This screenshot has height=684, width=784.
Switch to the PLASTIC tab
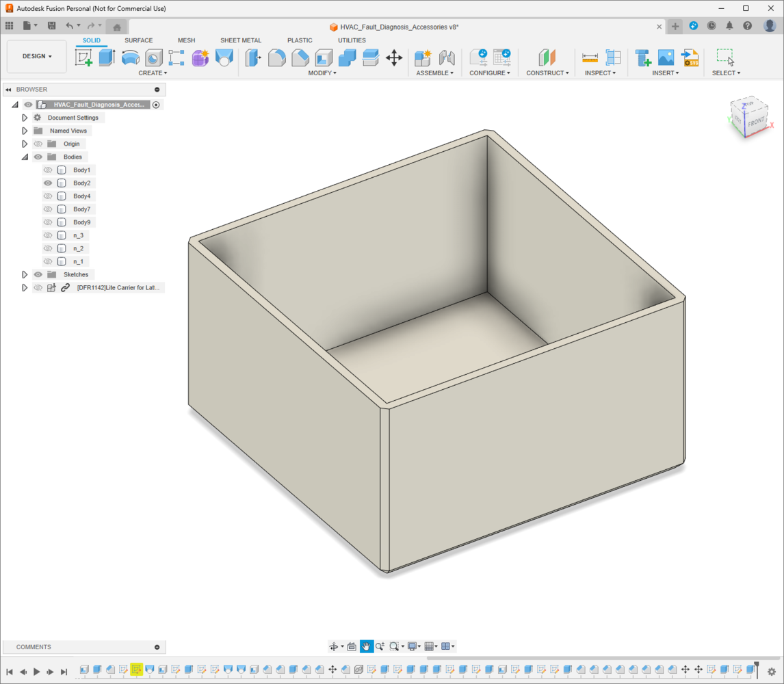pyautogui.click(x=300, y=40)
